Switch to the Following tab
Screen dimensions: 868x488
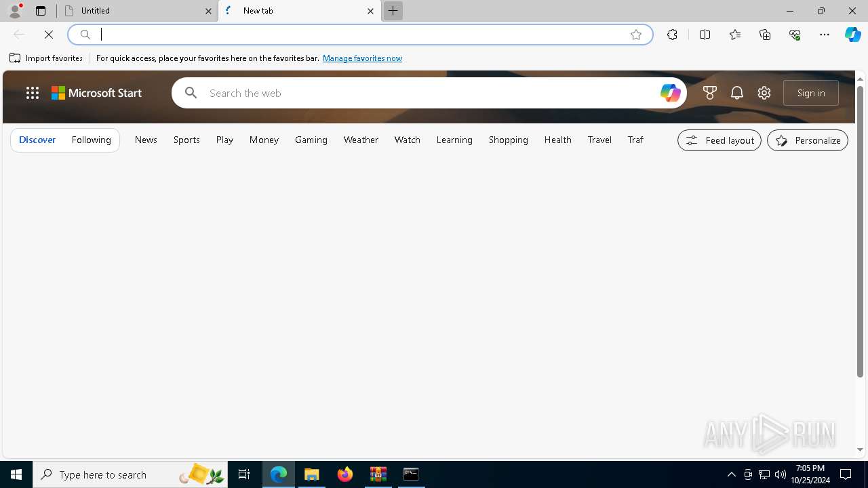click(x=92, y=140)
